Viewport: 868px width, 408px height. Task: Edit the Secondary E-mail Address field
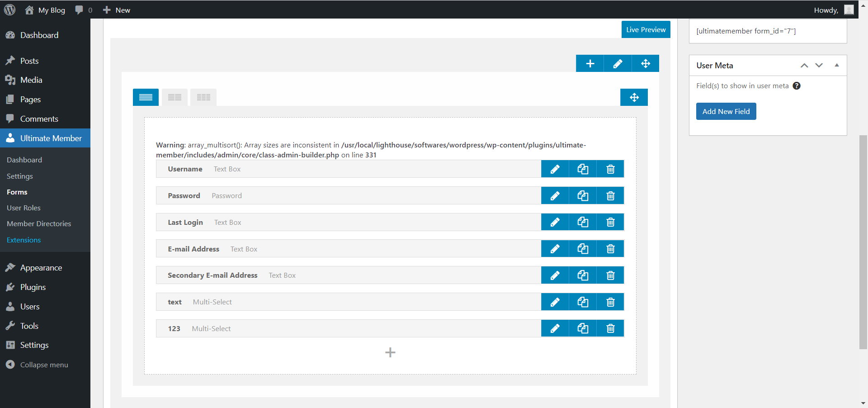[x=555, y=275]
